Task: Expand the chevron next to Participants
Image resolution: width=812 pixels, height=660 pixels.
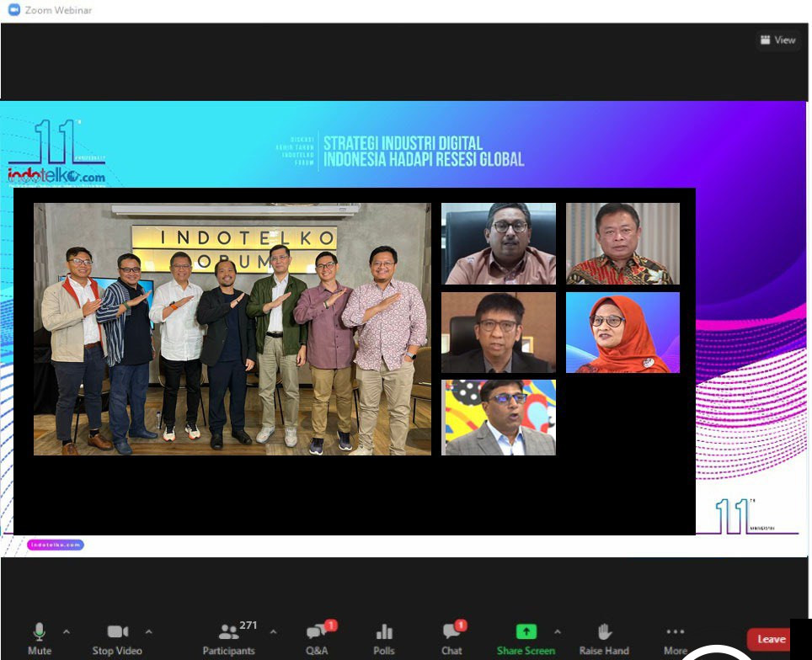Action: [x=273, y=631]
